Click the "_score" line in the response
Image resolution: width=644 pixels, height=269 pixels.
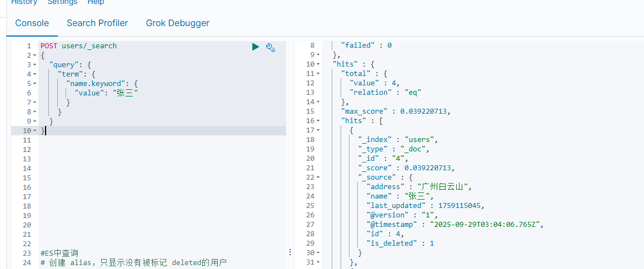tap(407, 168)
